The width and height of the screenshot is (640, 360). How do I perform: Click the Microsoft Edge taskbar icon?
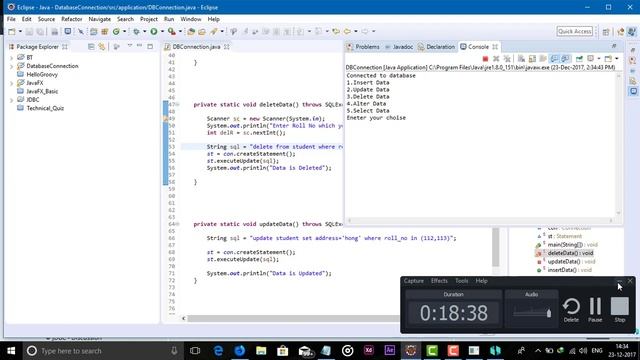218,351
